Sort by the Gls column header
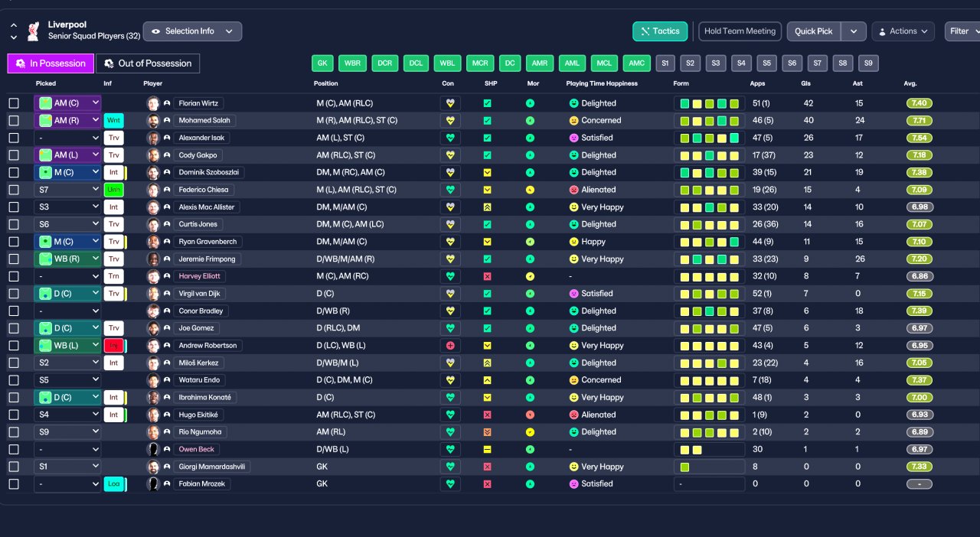 tap(806, 83)
